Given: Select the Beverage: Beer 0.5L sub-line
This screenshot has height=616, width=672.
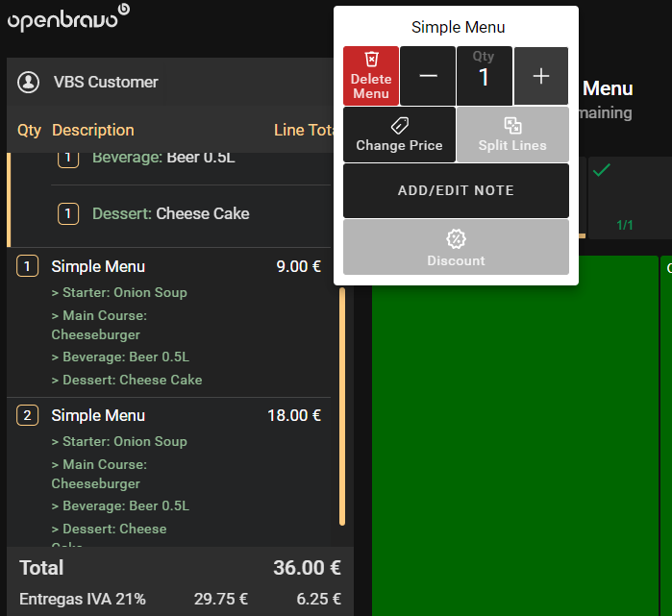Looking at the screenshot, I should click(163, 158).
